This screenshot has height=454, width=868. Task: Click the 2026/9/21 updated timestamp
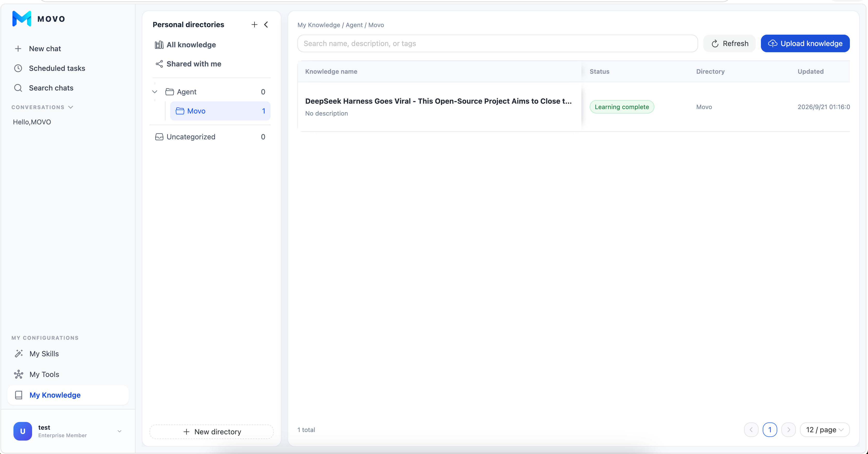tap(824, 107)
